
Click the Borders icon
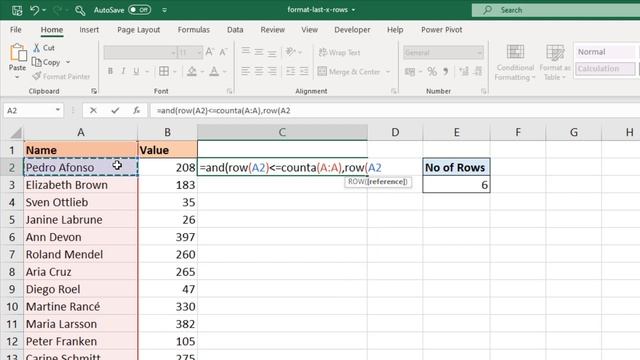164,71
